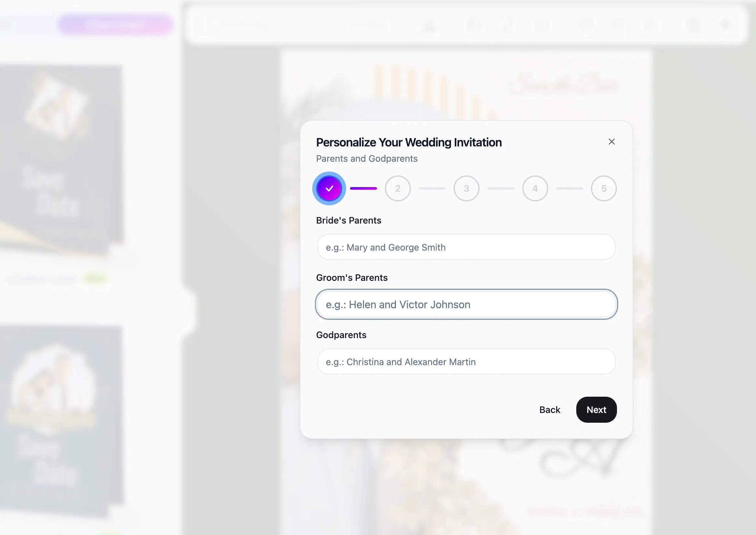Click the step 3 circle indicator
This screenshot has height=535, width=756.
[x=466, y=188]
